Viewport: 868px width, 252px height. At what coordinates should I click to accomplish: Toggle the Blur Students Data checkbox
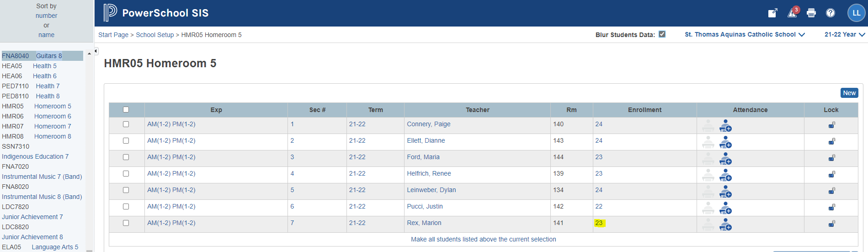662,34
